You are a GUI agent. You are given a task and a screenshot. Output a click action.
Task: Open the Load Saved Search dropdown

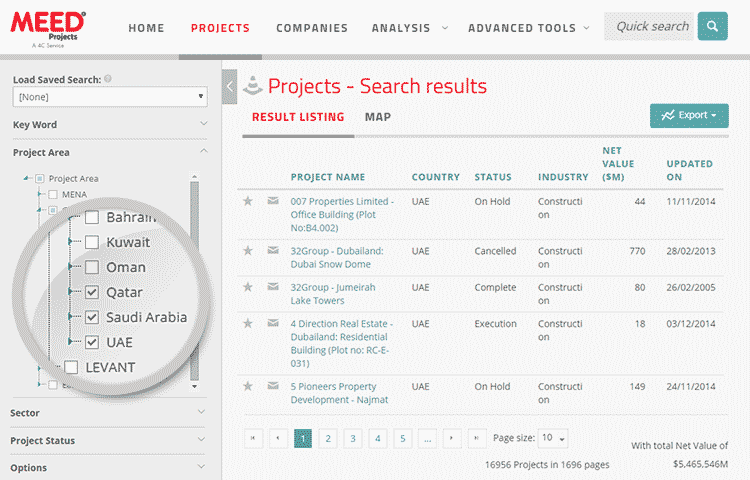tap(109, 97)
